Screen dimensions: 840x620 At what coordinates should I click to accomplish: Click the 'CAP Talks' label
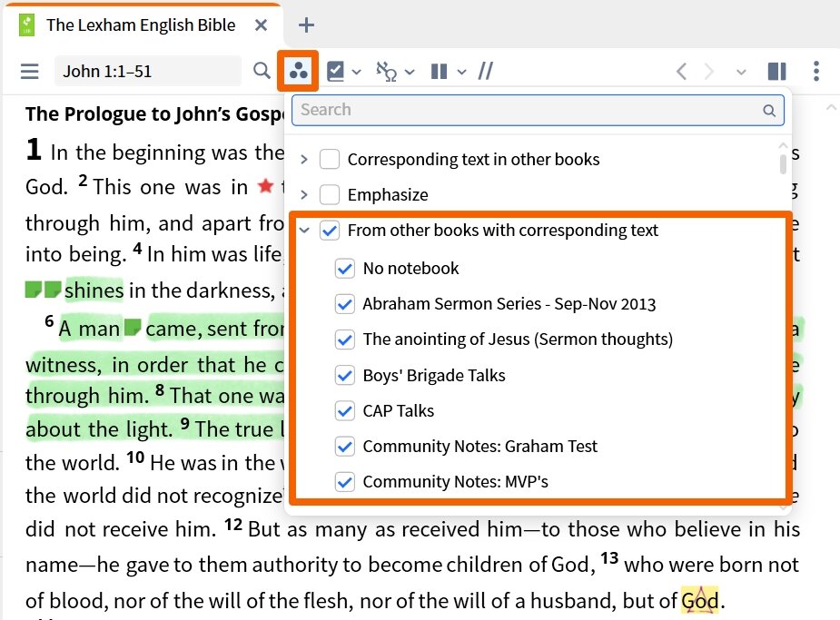click(x=399, y=410)
